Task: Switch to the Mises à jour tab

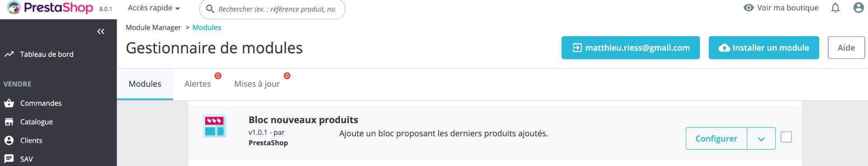Action: pos(257,84)
